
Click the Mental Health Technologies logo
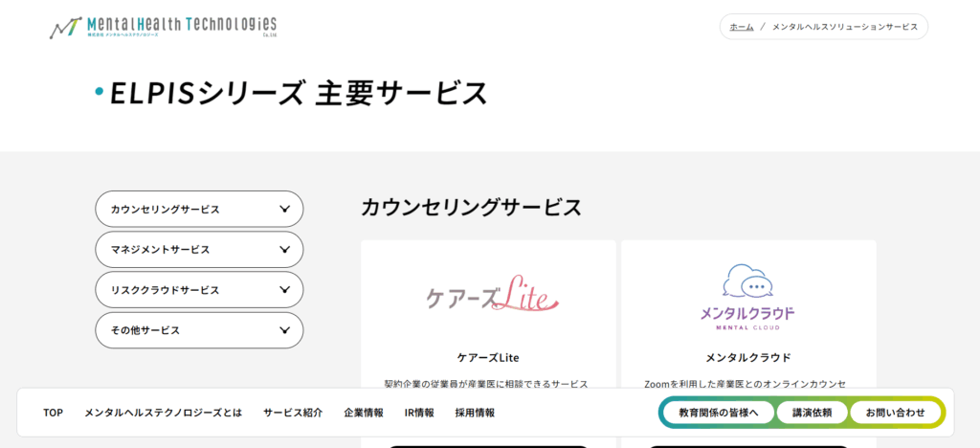pos(163,28)
